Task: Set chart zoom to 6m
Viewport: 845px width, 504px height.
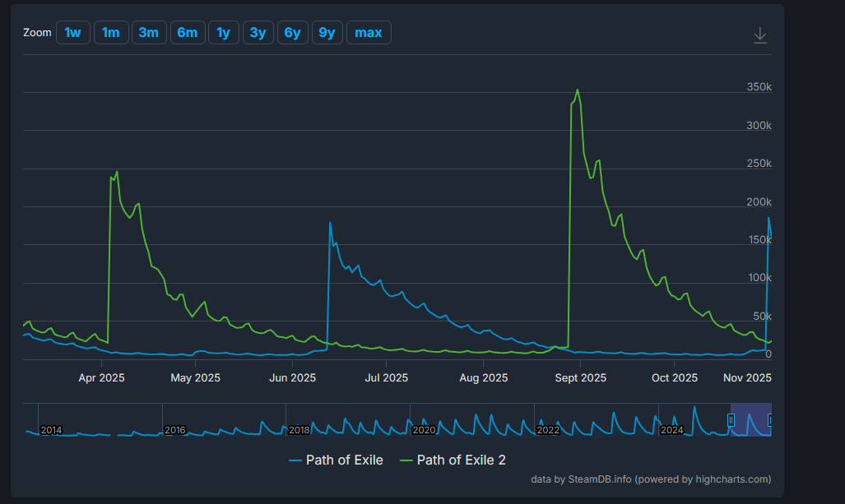Action: click(x=188, y=33)
